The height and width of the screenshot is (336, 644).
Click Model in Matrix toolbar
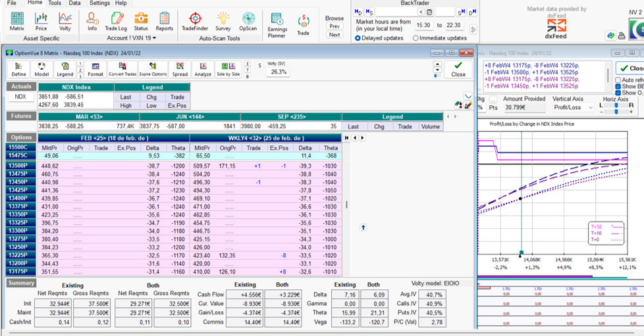coord(41,69)
